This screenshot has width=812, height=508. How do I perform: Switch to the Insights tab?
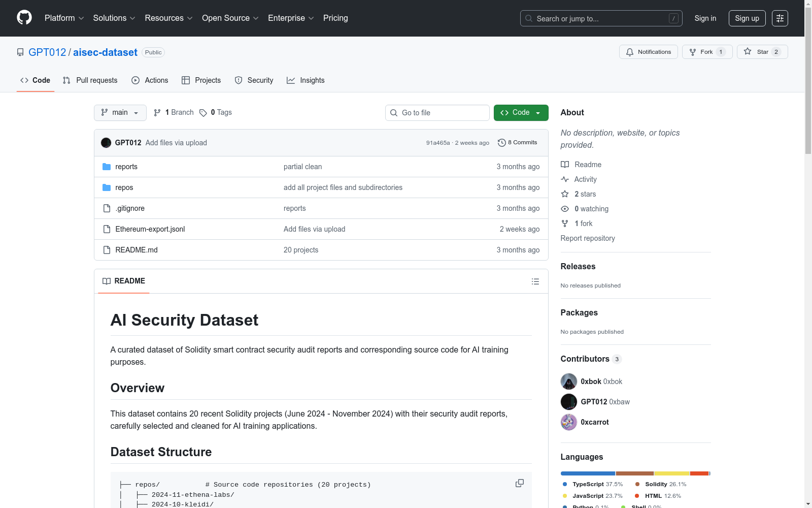click(306, 80)
